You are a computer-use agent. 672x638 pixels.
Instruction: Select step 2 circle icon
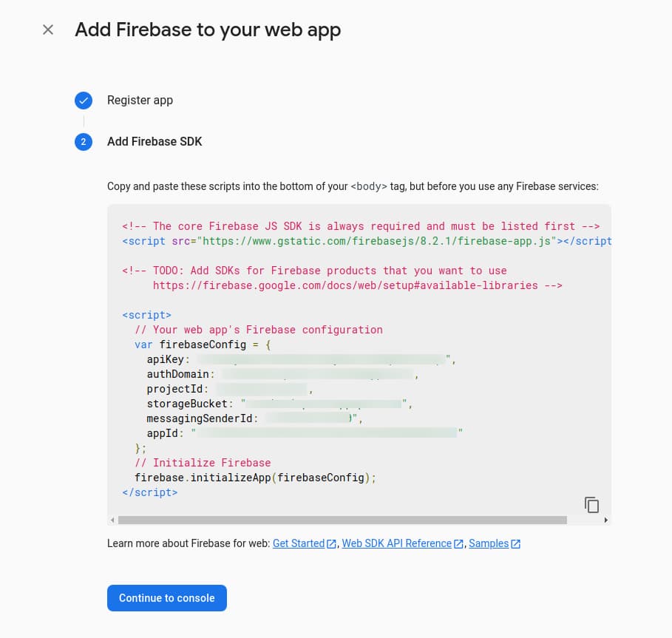pyautogui.click(x=84, y=141)
